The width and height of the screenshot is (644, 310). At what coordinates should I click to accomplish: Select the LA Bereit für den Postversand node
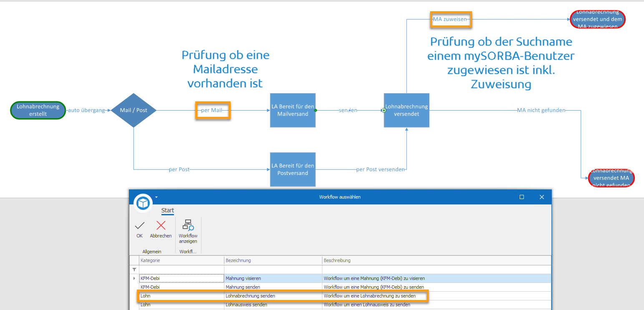coord(293,169)
